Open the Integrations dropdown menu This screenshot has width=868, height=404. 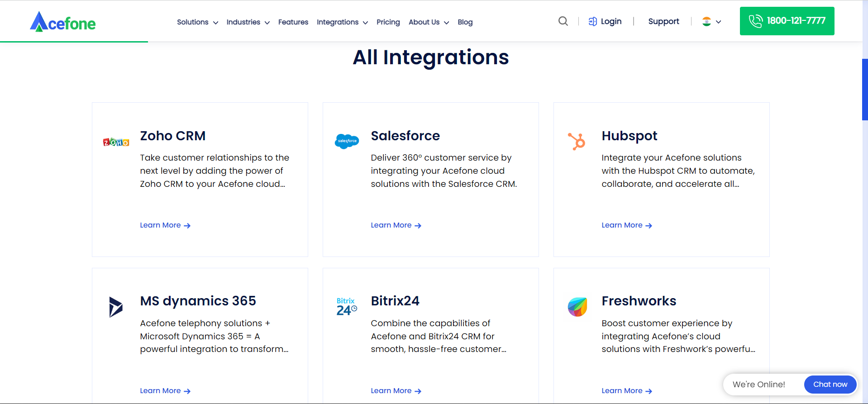pyautogui.click(x=342, y=22)
